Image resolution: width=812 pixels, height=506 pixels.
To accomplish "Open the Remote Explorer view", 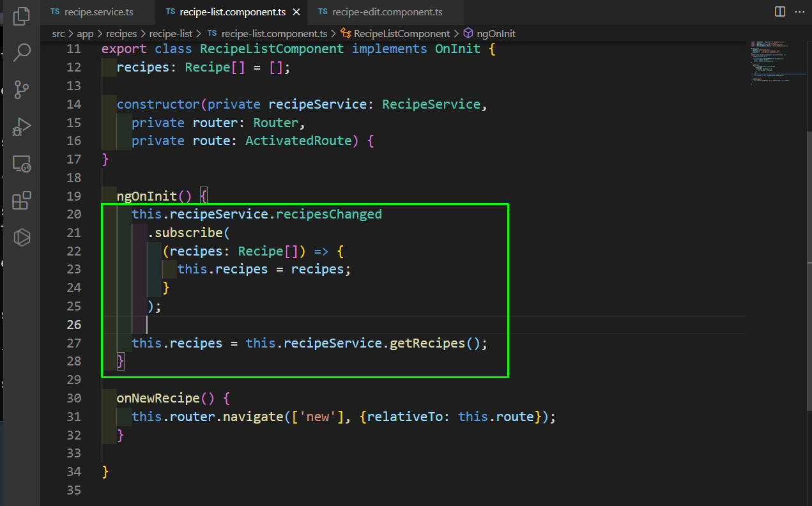I will point(22,164).
